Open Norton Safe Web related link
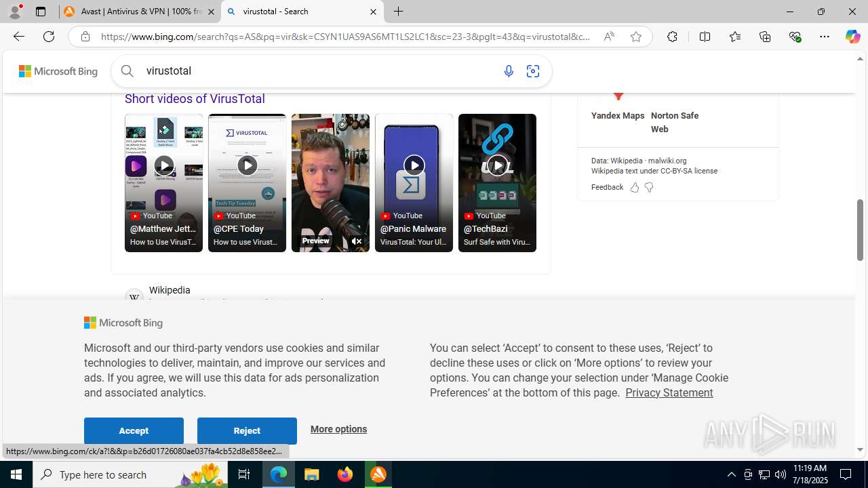 (x=675, y=122)
